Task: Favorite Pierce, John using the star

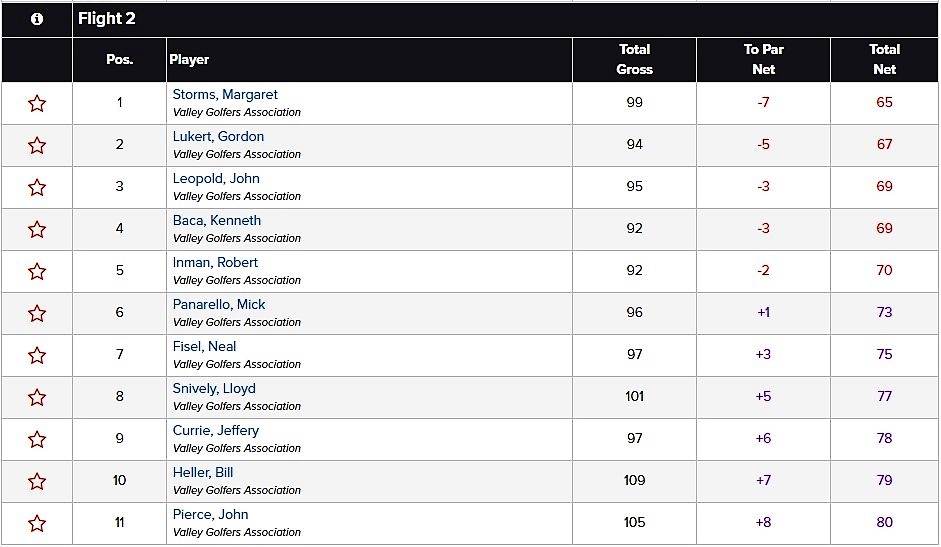Action: point(37,524)
